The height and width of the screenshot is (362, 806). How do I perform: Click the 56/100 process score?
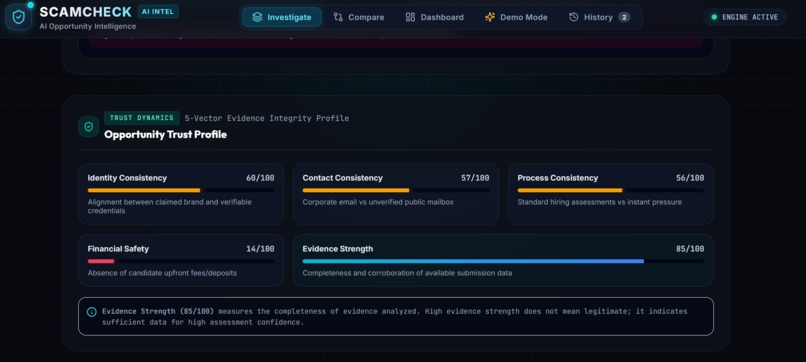[x=690, y=178]
